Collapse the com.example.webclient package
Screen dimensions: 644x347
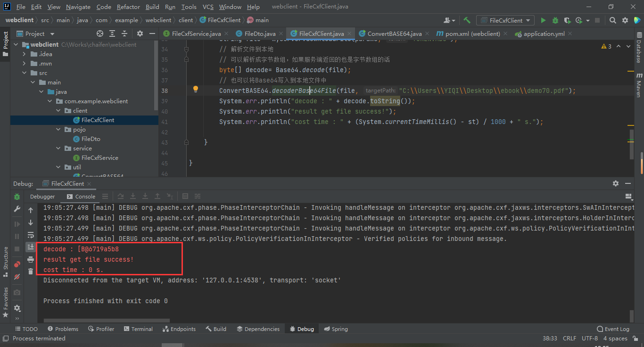pyautogui.click(x=50, y=101)
